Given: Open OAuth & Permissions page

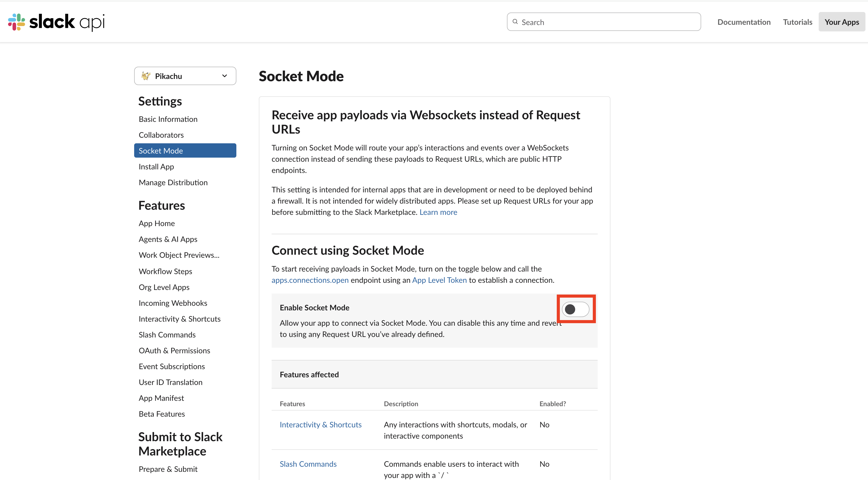Looking at the screenshot, I should (x=175, y=350).
